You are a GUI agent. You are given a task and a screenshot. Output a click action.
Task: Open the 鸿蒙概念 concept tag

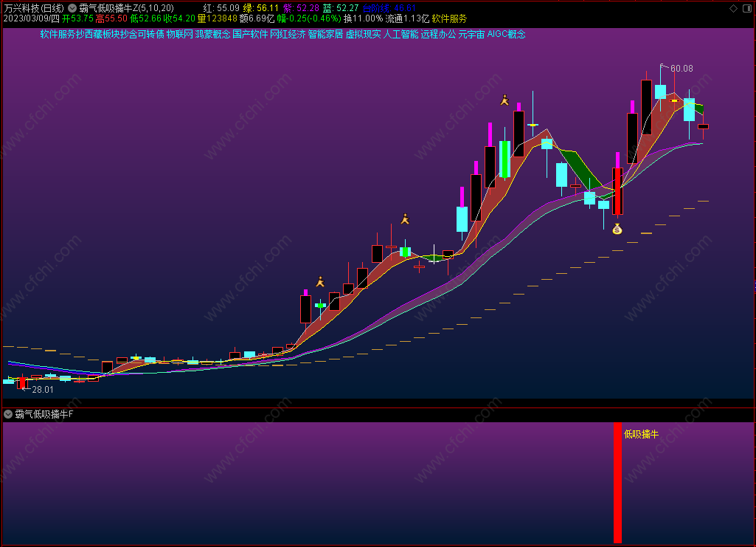212,34
